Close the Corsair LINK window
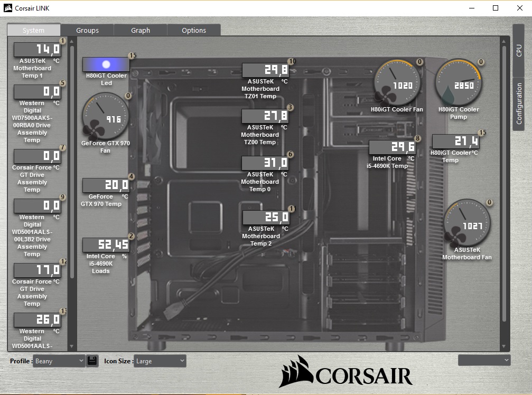 pos(519,8)
